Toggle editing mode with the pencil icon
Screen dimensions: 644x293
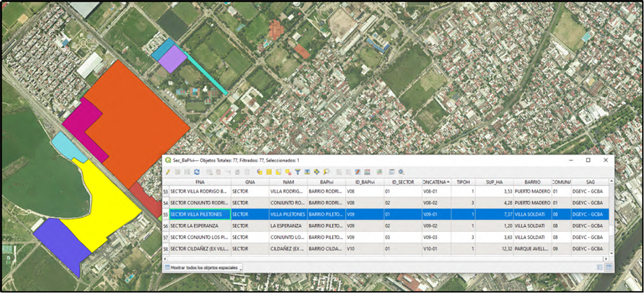tap(168, 172)
